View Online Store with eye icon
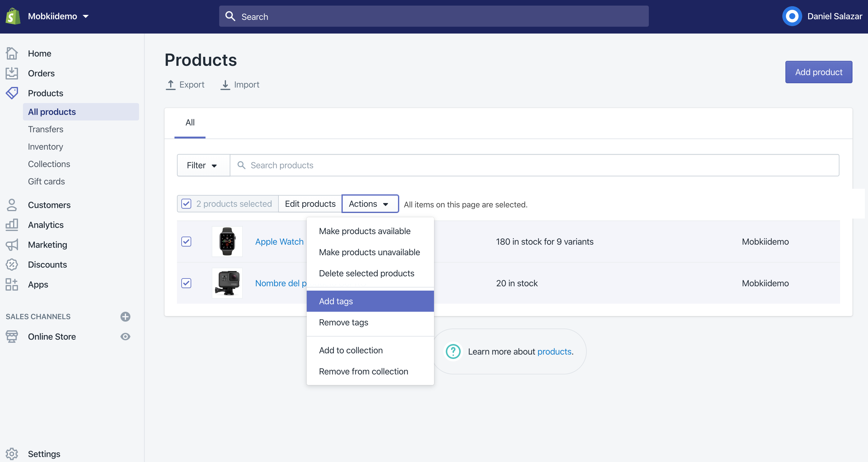868x462 pixels. pos(125,336)
